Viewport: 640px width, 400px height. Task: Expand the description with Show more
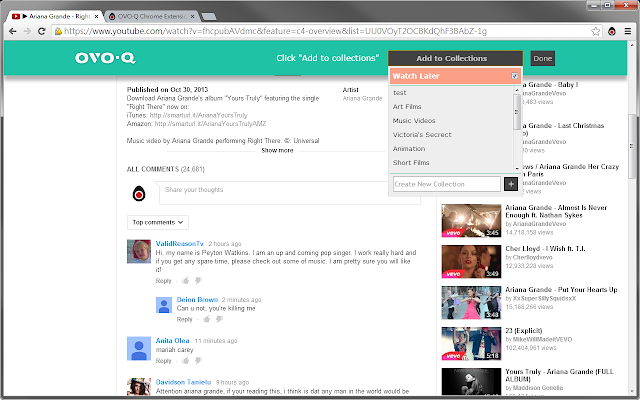(277, 150)
